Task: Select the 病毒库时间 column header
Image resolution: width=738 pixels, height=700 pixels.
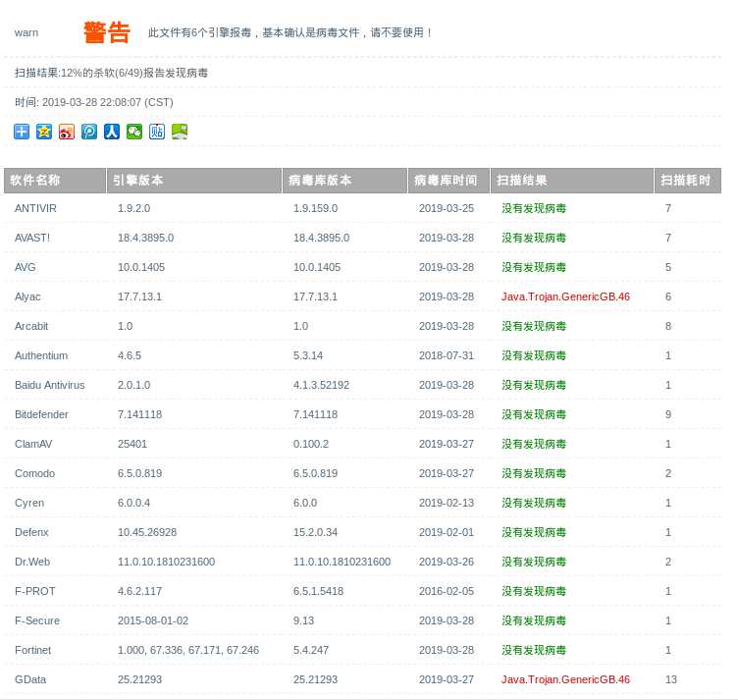Action: coord(449,181)
